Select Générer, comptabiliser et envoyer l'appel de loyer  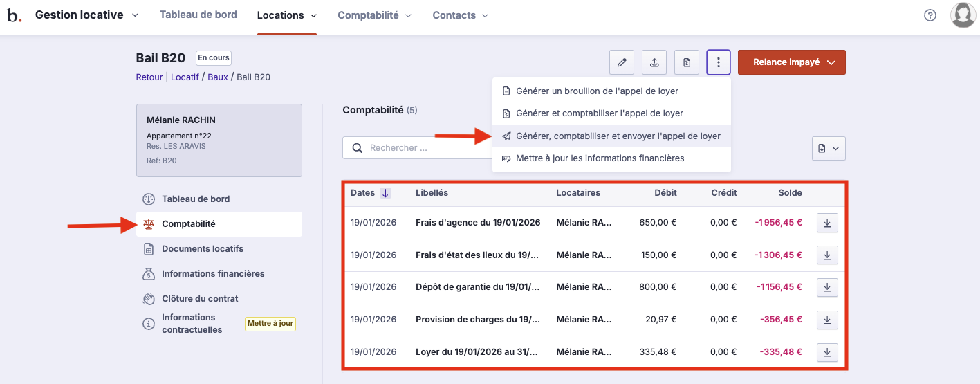coord(618,136)
